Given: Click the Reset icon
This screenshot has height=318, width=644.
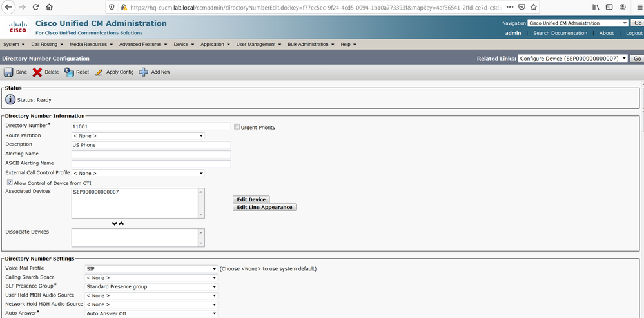Looking at the screenshot, I should coord(69,72).
